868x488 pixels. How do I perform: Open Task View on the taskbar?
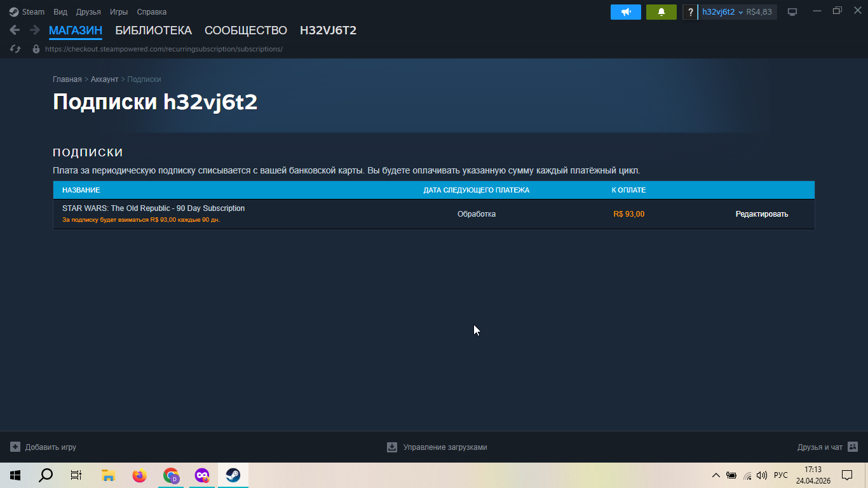point(76,475)
